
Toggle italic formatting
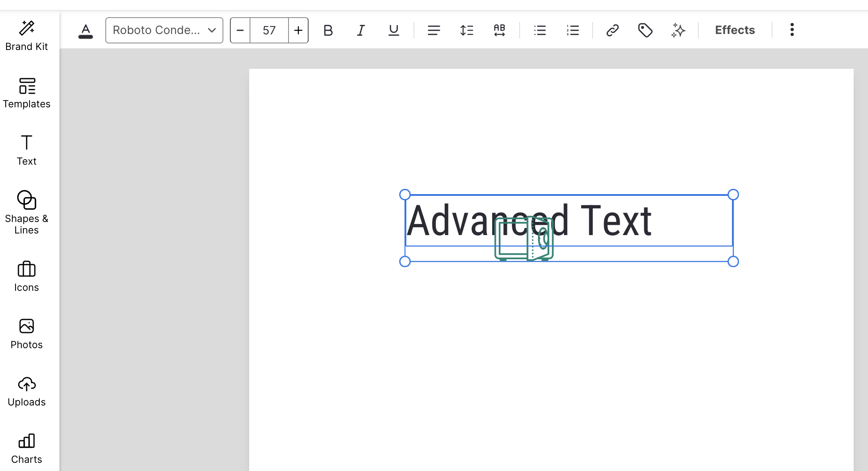pos(361,30)
